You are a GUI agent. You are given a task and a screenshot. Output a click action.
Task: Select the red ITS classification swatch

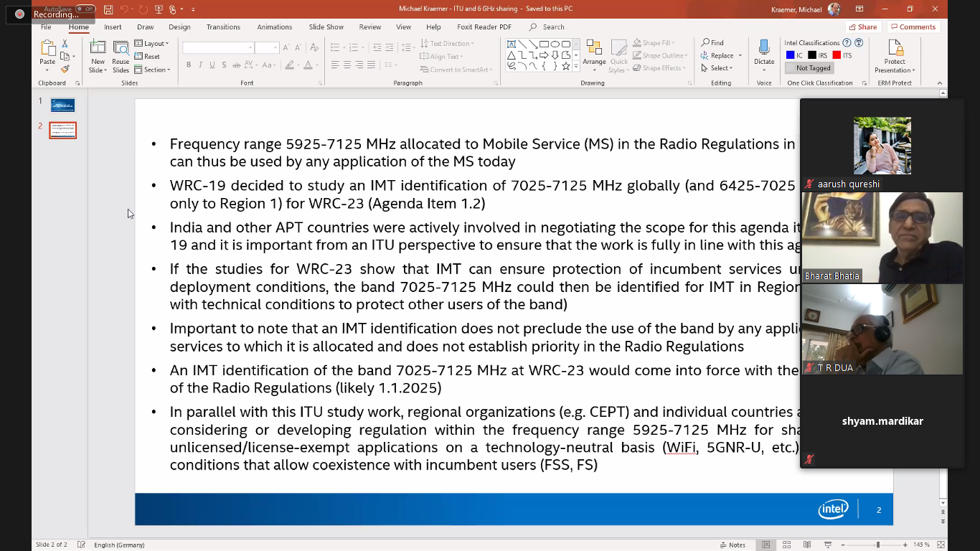[x=837, y=55]
